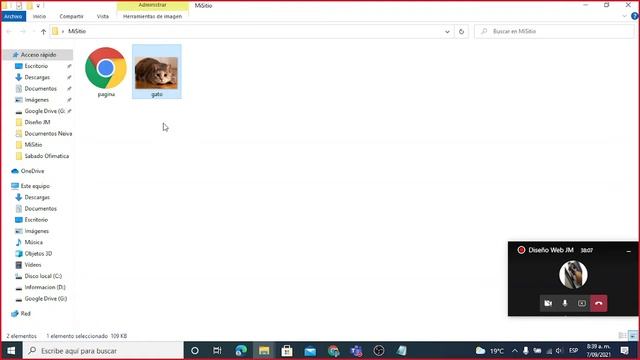This screenshot has width=640, height=360.
Task: Open the Objetos 3D folder
Action: 38,253
